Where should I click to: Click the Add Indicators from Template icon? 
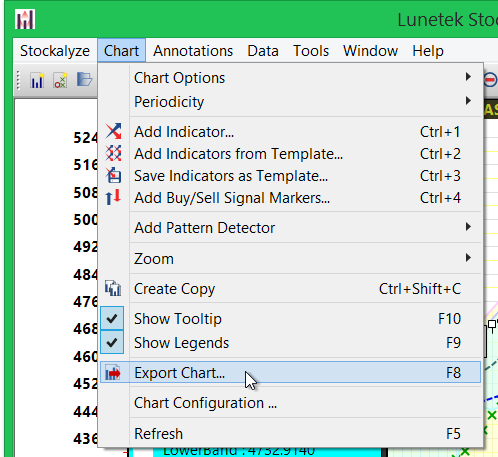tap(113, 153)
